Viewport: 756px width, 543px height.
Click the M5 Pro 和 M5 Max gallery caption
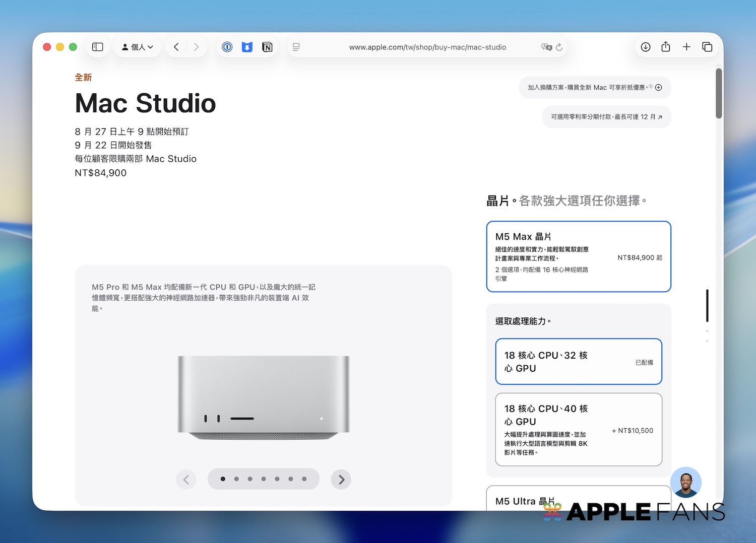point(204,298)
